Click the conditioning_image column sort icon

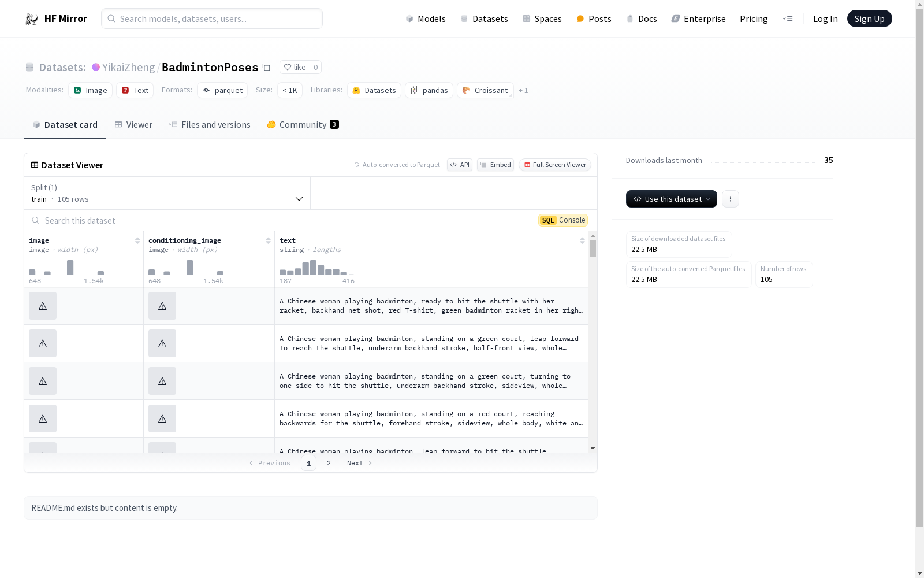coord(268,240)
